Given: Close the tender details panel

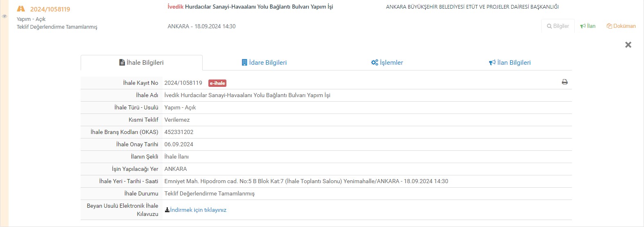Looking at the screenshot, I should pyautogui.click(x=628, y=45).
